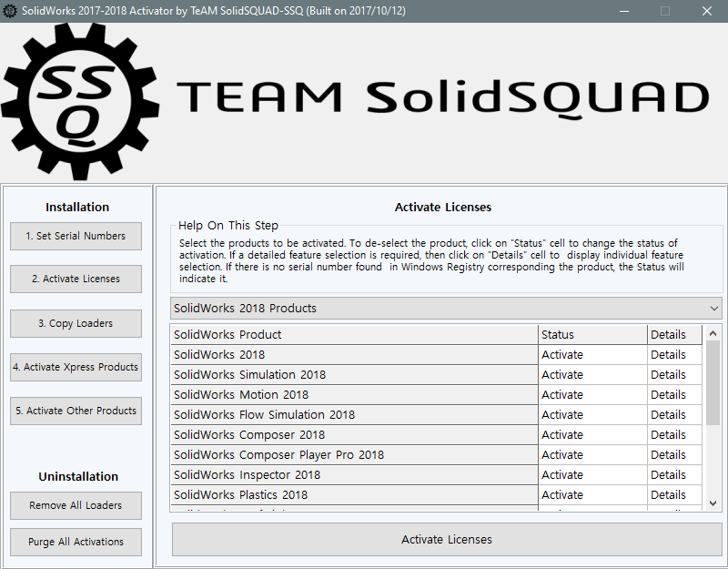Click the product list scroll-down arrow
Image resolution: width=728 pixels, height=569 pixels.
(713, 503)
